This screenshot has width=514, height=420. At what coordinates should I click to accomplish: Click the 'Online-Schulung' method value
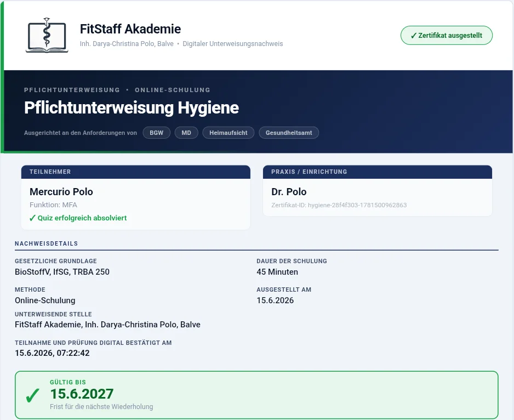pyautogui.click(x=45, y=300)
